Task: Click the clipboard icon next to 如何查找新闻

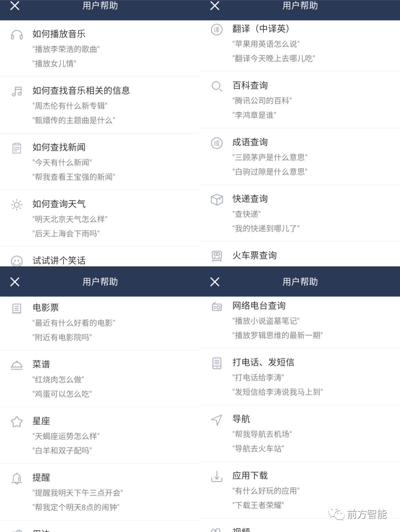Action: pos(17,148)
